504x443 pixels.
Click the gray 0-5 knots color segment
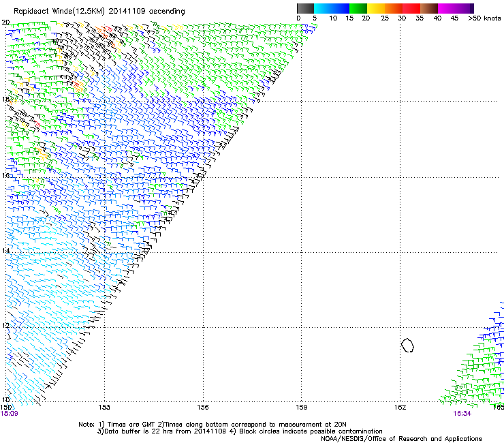305,8
